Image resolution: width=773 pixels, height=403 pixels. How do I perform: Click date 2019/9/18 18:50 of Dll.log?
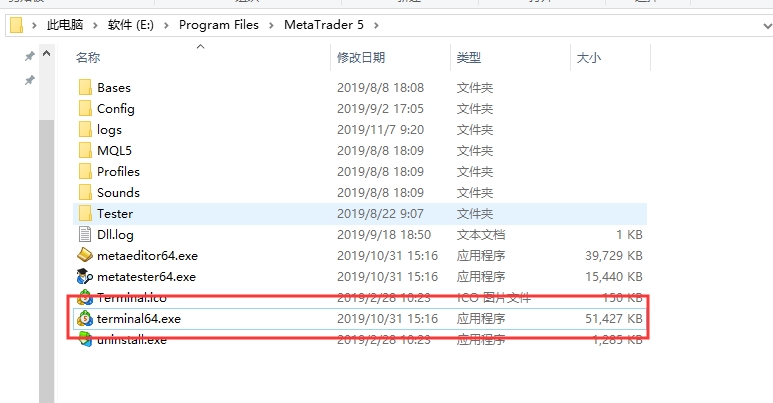(384, 235)
